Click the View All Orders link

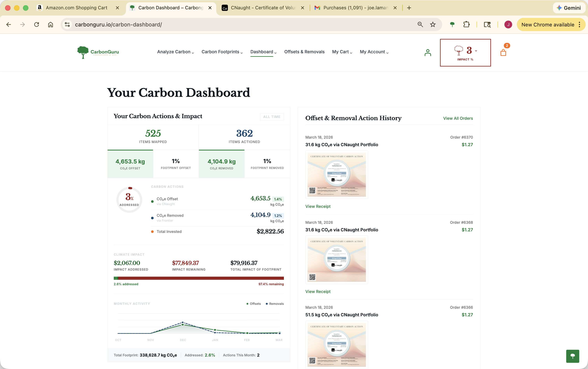[458, 118]
